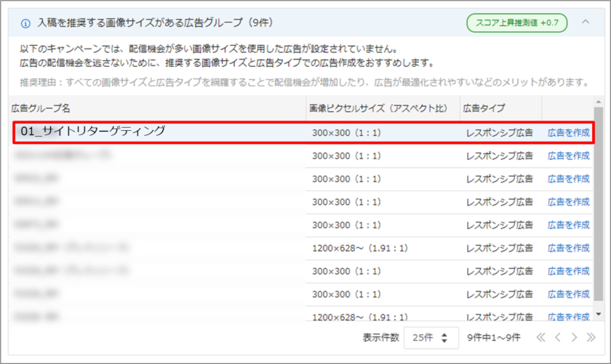This screenshot has width=611, height=364.
Task: Sort by the 広告グループ名 column header
Action: click(x=41, y=108)
